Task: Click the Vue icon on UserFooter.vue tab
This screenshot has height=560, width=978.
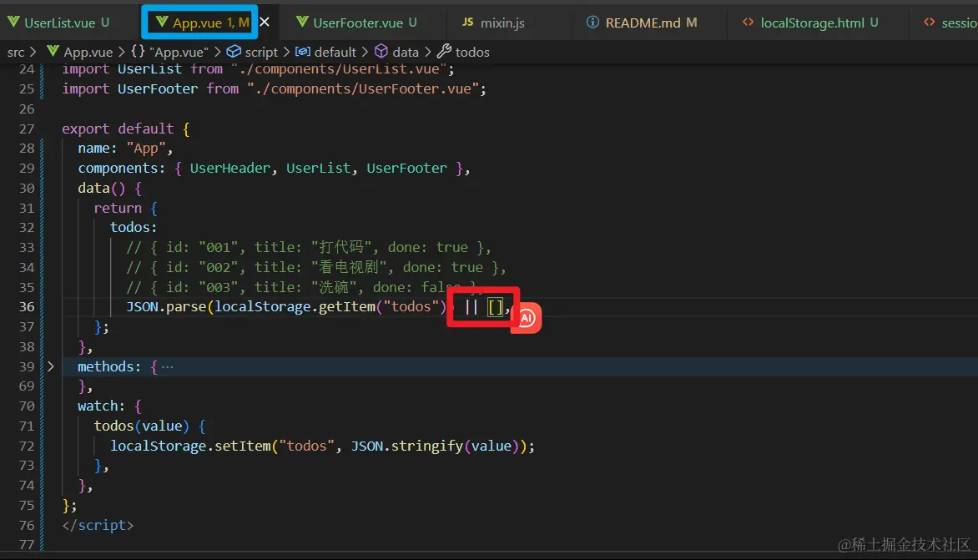Action: (x=302, y=23)
